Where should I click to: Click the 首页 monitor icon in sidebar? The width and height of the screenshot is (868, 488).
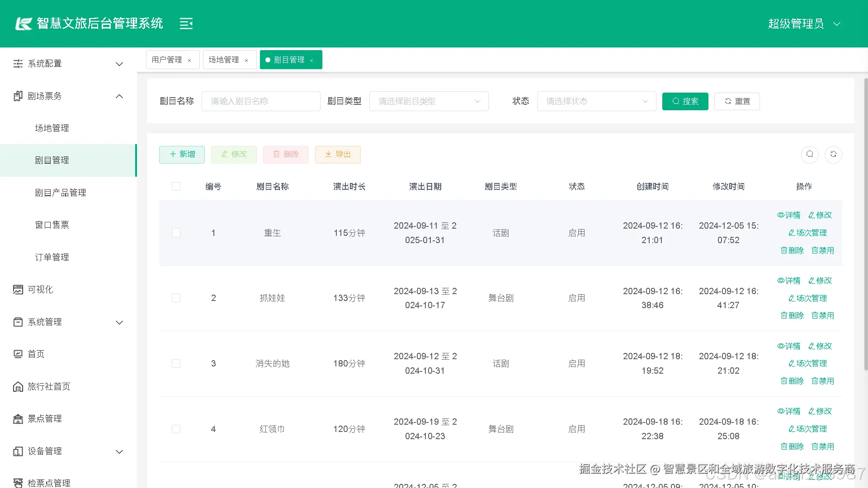18,354
